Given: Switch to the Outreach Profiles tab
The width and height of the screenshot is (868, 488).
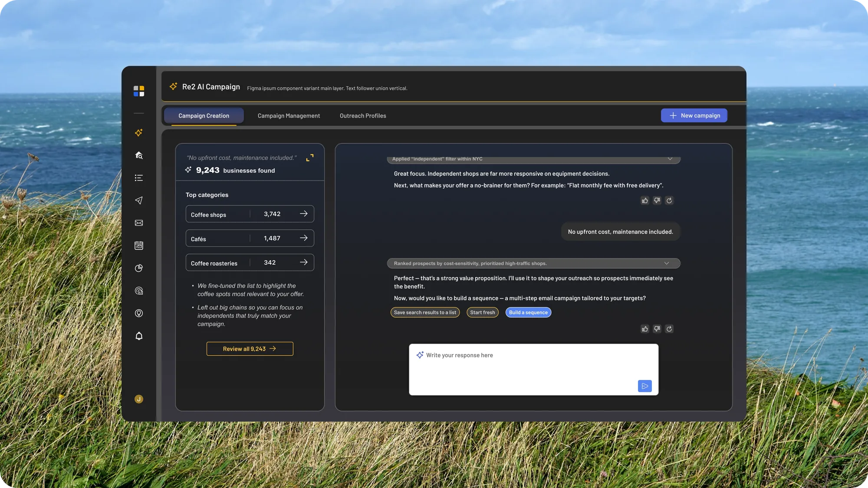Looking at the screenshot, I should (363, 116).
